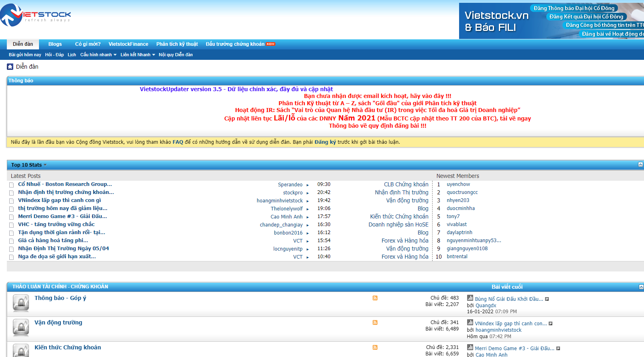Click the Kiến thức Chứng khoán forum status icon

point(21,351)
